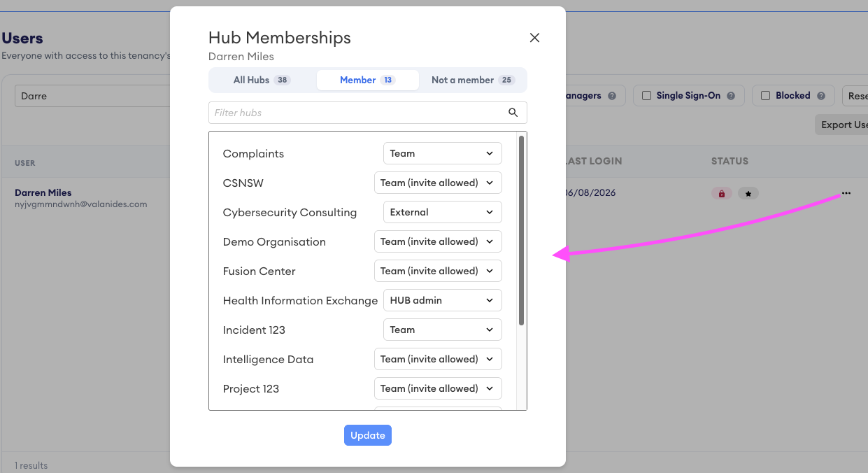
Task: Click the star status badge
Action: tap(748, 194)
